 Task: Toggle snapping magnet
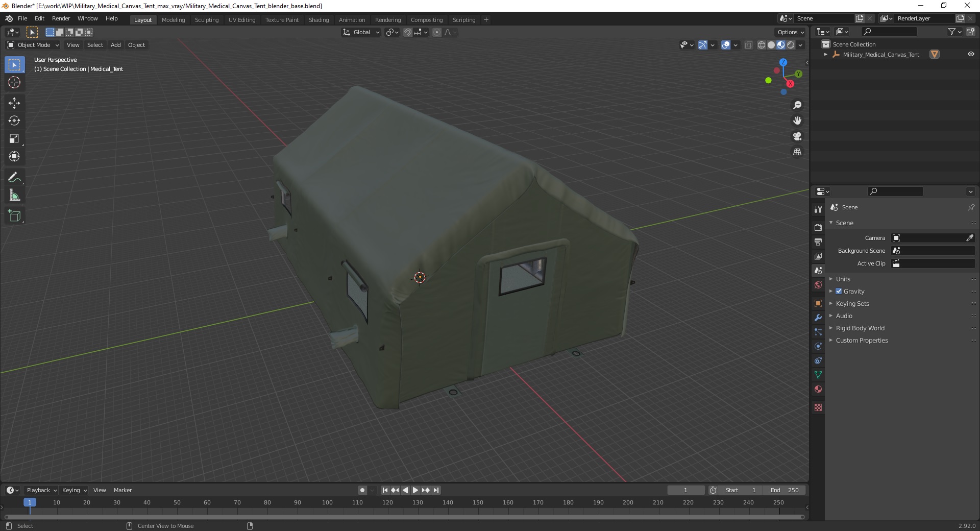407,32
